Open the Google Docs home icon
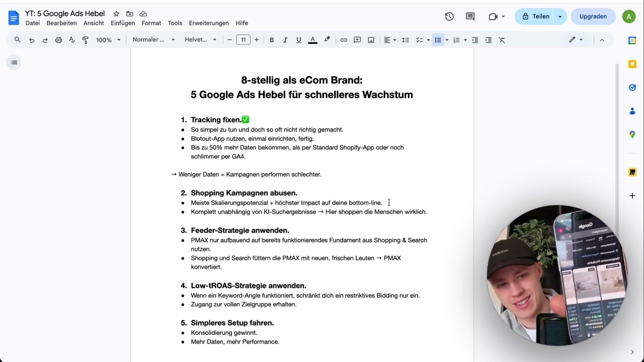The image size is (644, 362). pos(14,18)
